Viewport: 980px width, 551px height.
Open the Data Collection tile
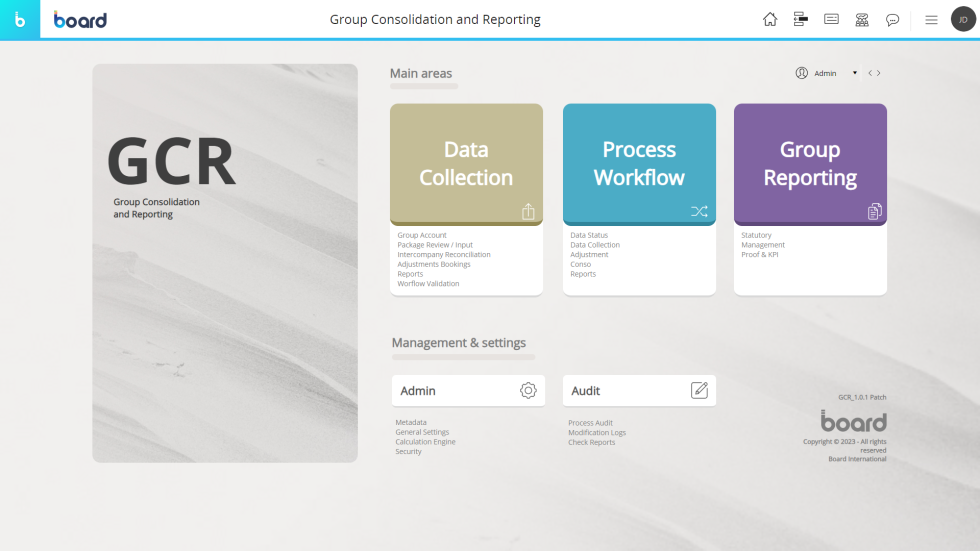[x=466, y=164]
